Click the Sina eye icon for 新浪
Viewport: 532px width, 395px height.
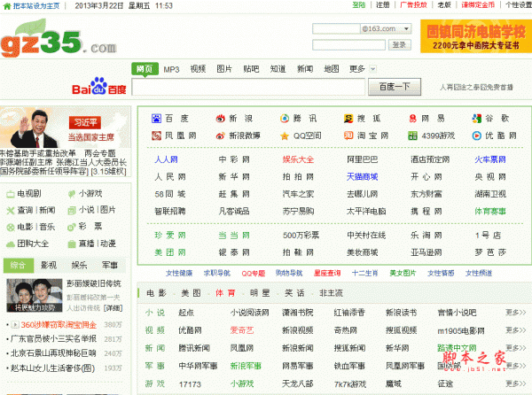[221, 118]
